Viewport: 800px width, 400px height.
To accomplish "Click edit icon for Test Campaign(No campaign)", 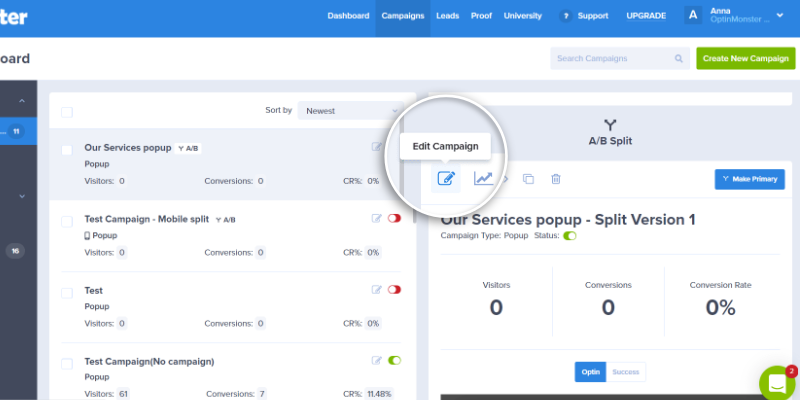I will point(377,361).
